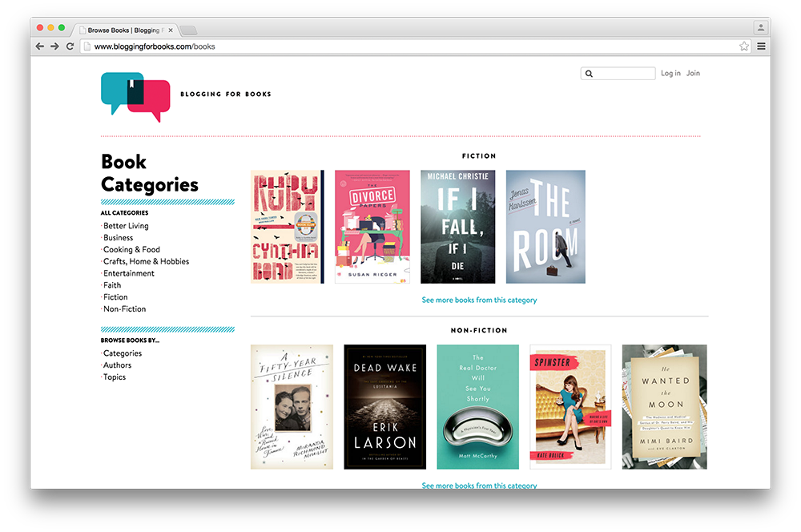The width and height of the screenshot is (801, 532).
Task: Click the Join link
Action: pyautogui.click(x=693, y=74)
